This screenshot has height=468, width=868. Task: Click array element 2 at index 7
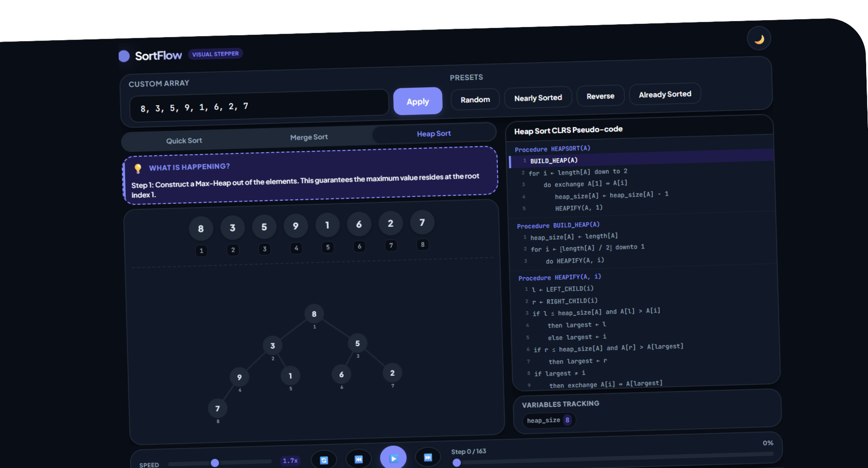390,223
